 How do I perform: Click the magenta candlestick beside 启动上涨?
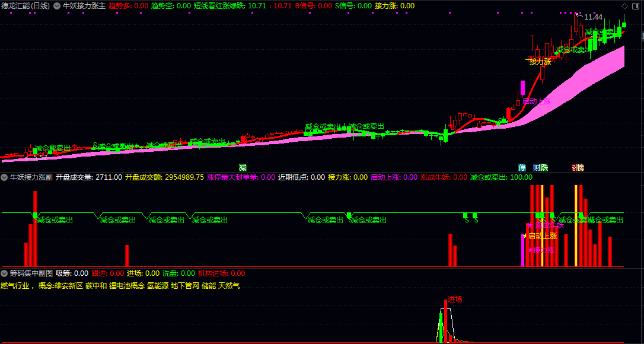tap(523, 88)
